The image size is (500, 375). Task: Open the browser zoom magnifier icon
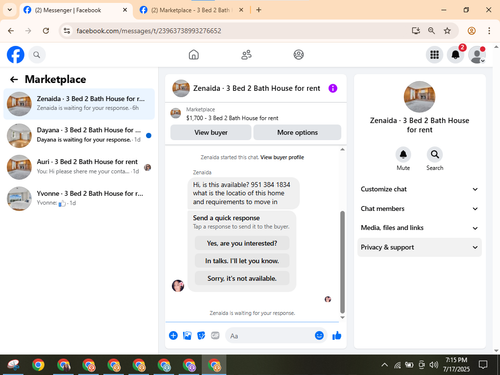pyautogui.click(x=431, y=31)
